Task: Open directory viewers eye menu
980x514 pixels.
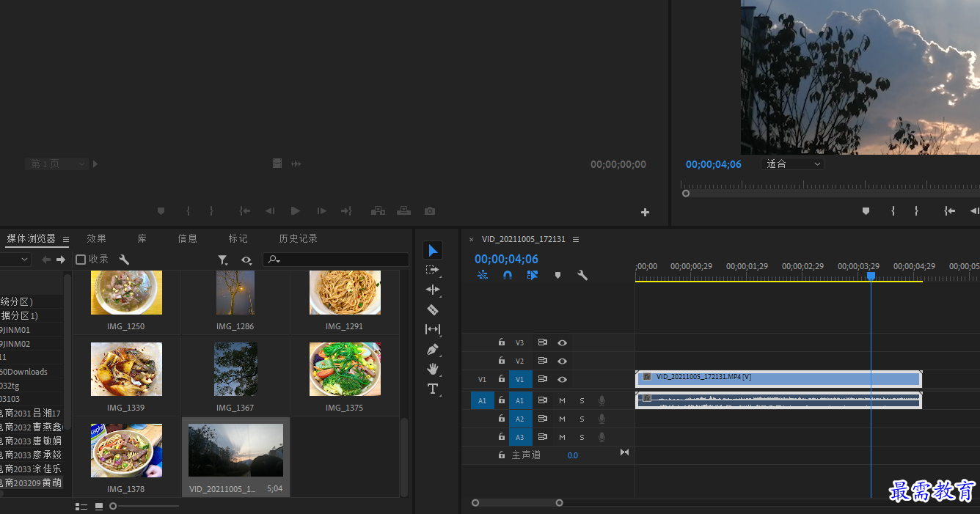Action: tap(246, 260)
